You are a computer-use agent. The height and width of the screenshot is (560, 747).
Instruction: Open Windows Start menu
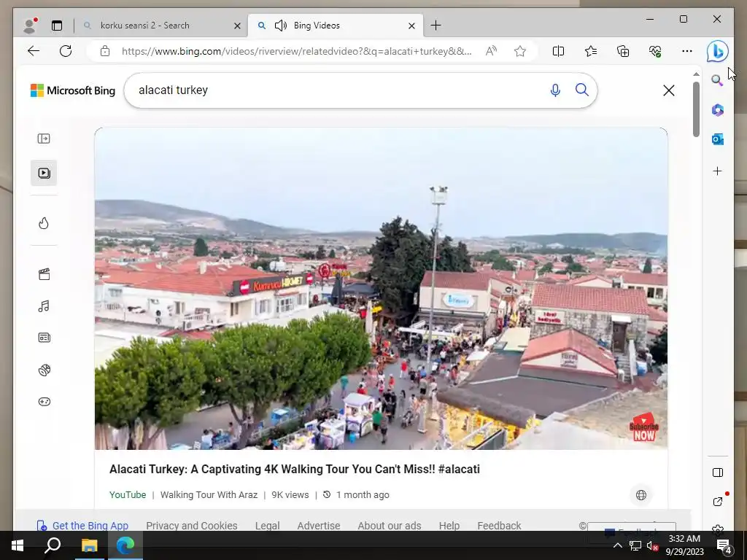[x=18, y=545]
